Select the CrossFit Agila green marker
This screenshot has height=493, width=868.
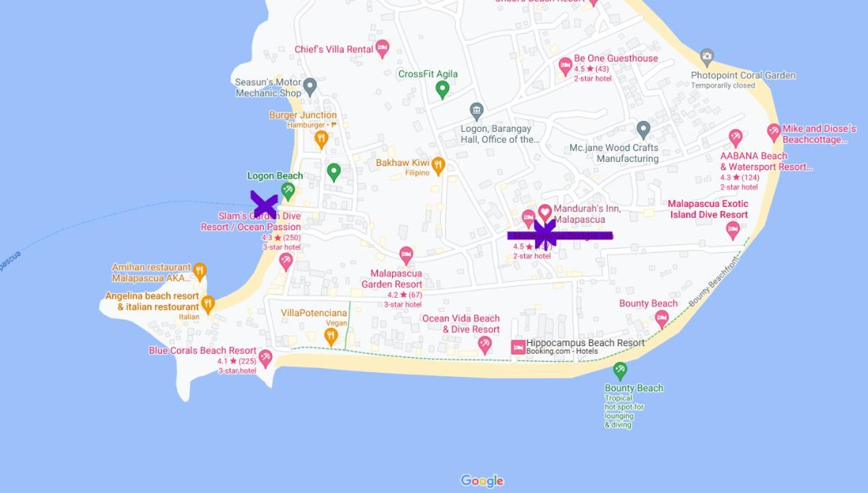[x=442, y=89]
